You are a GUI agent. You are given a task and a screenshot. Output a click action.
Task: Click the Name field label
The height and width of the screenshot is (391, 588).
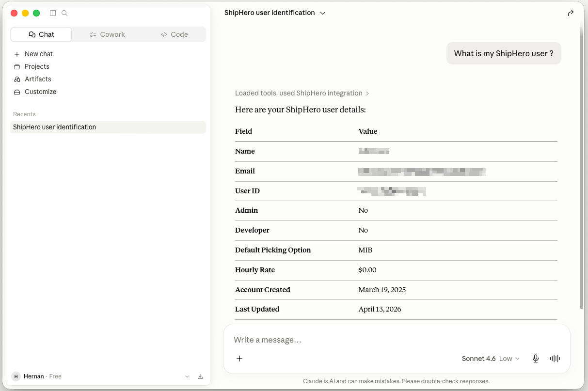245,151
